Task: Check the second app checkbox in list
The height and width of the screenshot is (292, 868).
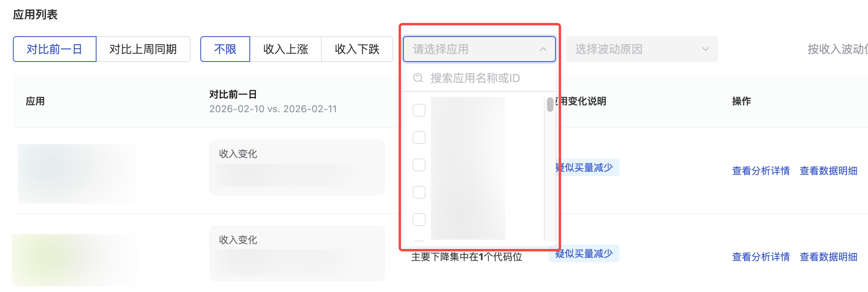Action: (x=419, y=138)
